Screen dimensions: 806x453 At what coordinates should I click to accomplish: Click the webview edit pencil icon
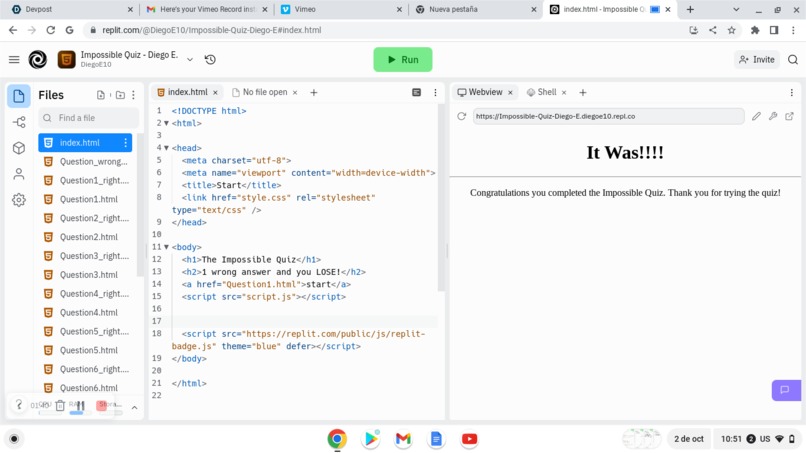(756, 116)
